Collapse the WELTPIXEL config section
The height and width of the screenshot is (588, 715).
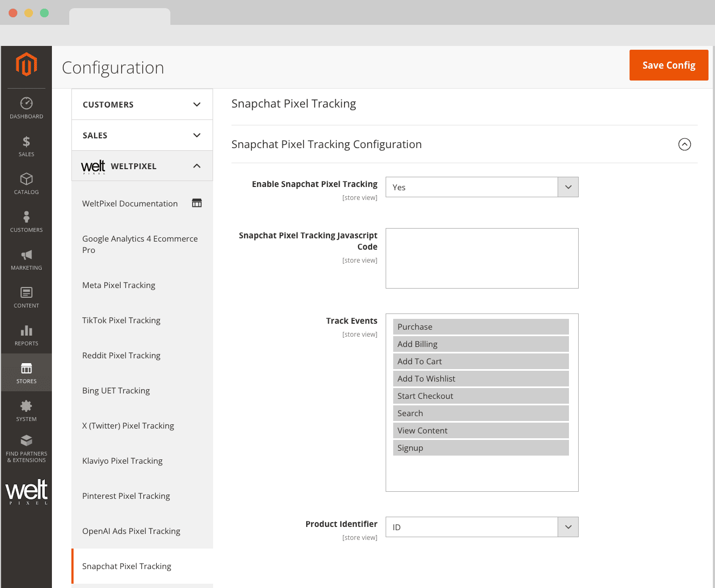click(142, 166)
